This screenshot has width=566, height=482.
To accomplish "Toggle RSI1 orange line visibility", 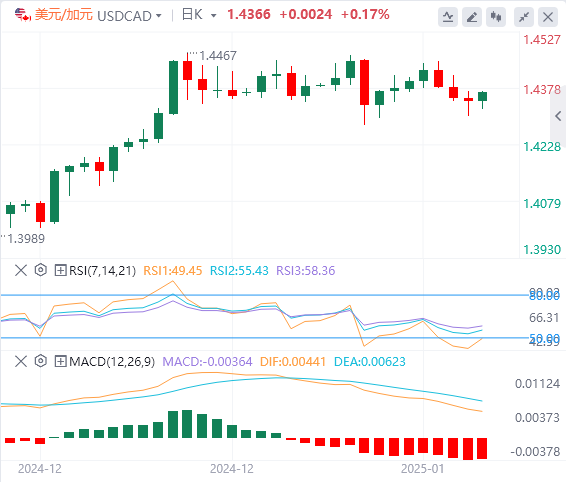I will (x=173, y=270).
